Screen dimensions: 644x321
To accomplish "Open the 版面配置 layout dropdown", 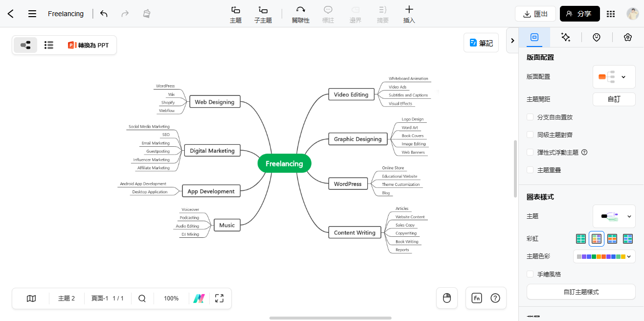I will (614, 77).
